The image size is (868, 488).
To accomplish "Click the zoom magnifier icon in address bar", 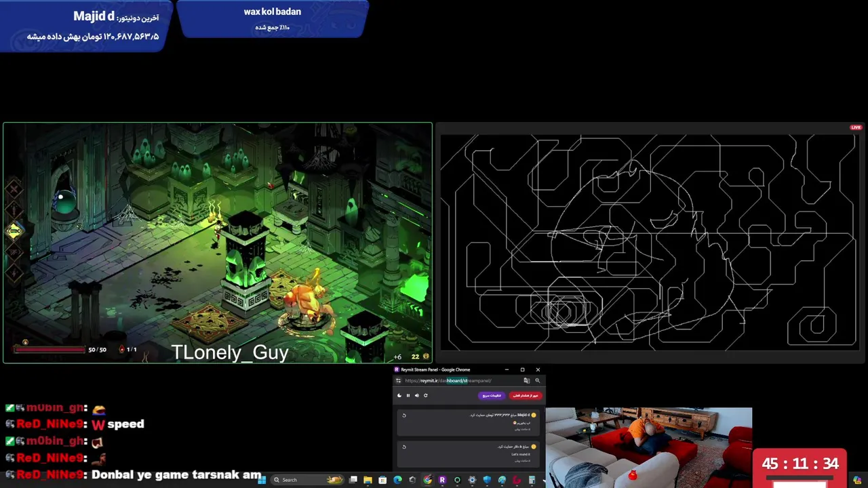I will click(538, 380).
